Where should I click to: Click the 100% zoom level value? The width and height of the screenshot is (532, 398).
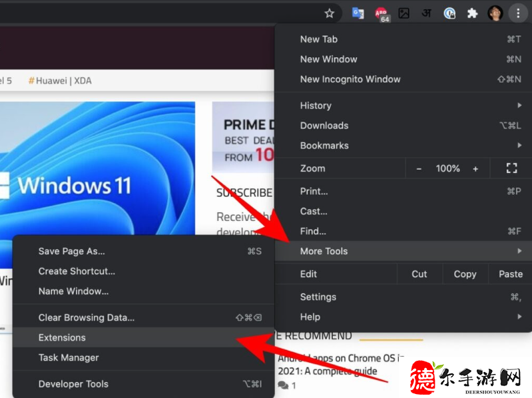(x=448, y=168)
